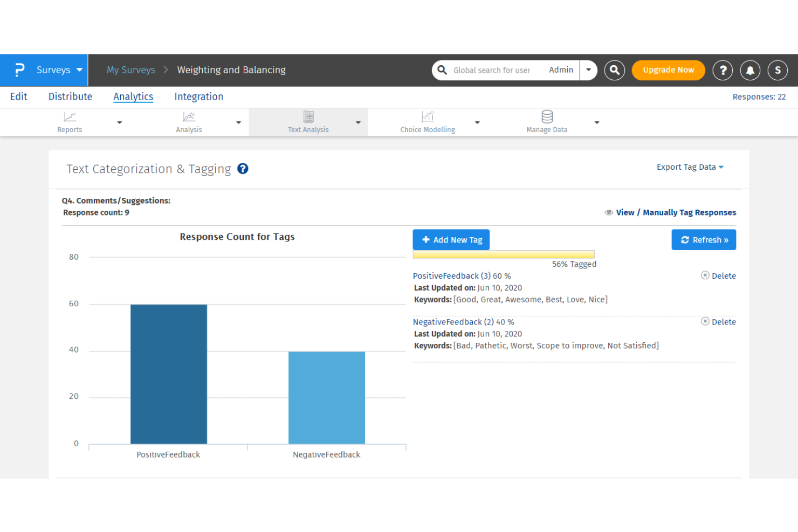Click the help question mark in header

click(723, 70)
